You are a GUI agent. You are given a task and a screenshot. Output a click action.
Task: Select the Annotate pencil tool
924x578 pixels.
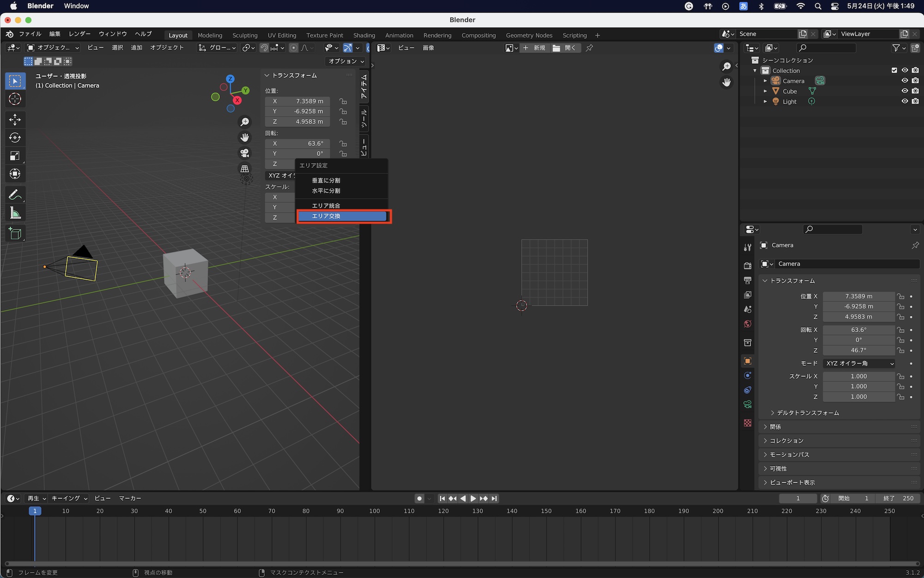point(15,195)
